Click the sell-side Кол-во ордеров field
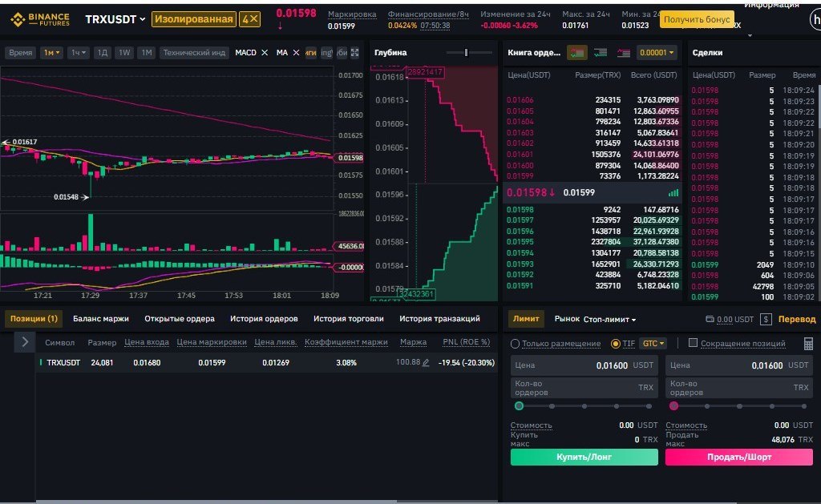 pos(738,388)
